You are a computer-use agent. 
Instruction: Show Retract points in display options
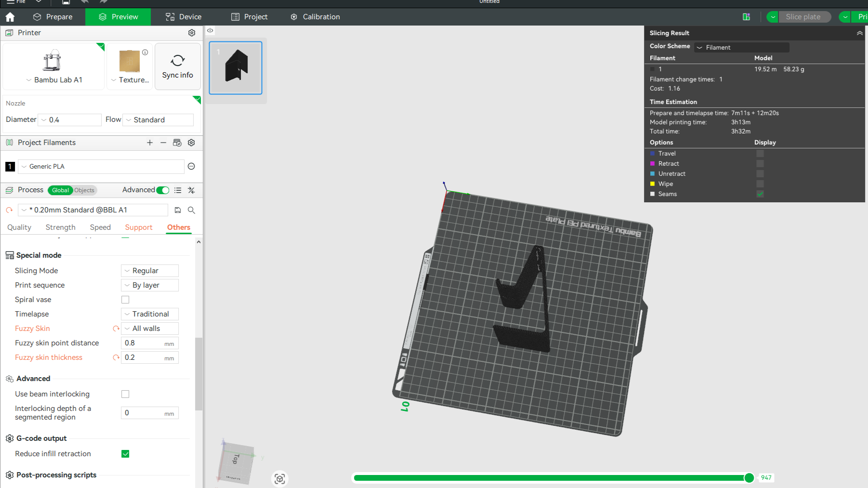coord(760,164)
